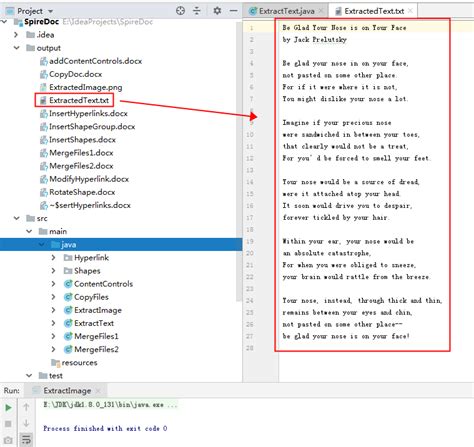Image resolution: width=474 pixels, height=447 pixels.
Task: Expand the ContentControls class node
Action: point(53,284)
